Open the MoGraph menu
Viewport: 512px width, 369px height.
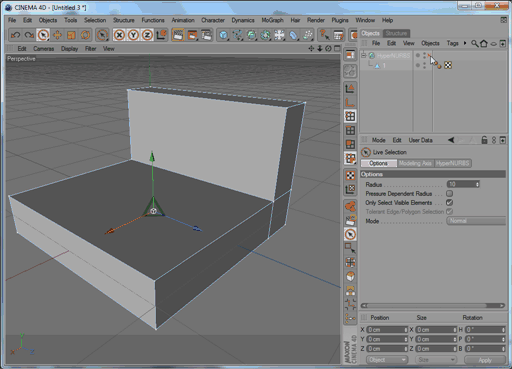coord(272,20)
